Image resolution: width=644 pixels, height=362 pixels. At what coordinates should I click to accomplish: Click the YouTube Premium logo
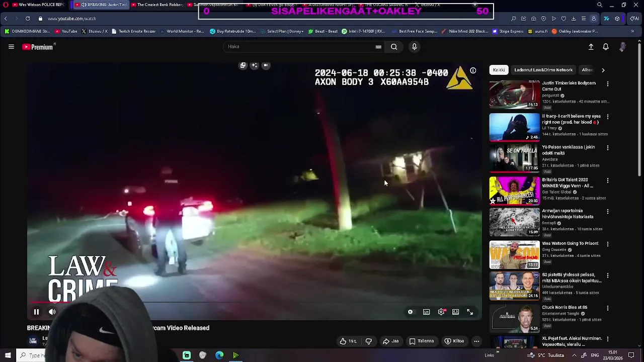(x=38, y=47)
